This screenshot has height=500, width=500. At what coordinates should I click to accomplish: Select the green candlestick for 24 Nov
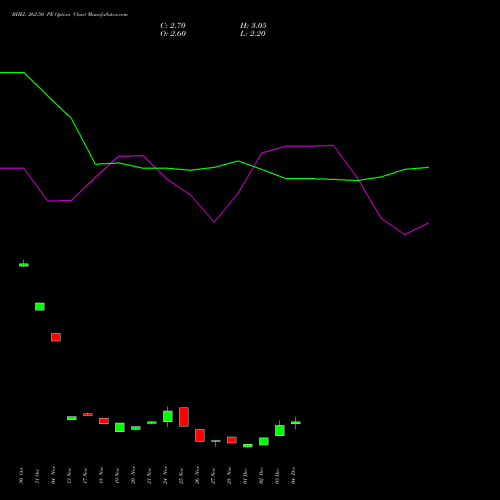coord(168,416)
